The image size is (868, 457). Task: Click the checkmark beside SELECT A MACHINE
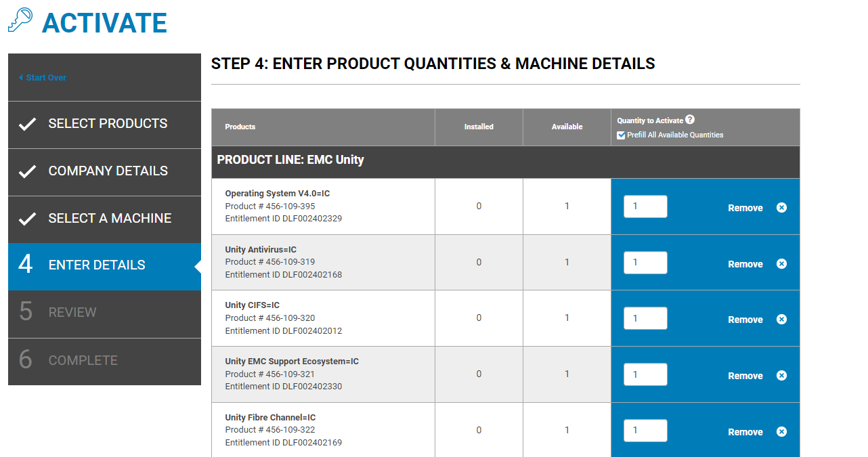28,218
